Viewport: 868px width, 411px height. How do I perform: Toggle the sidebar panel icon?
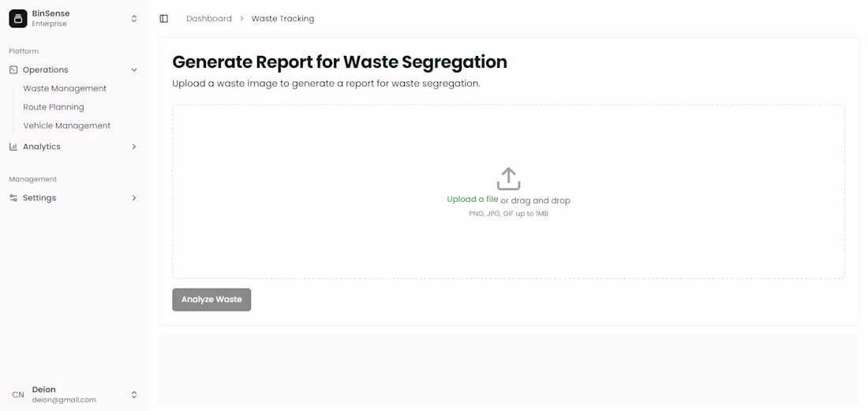point(164,19)
